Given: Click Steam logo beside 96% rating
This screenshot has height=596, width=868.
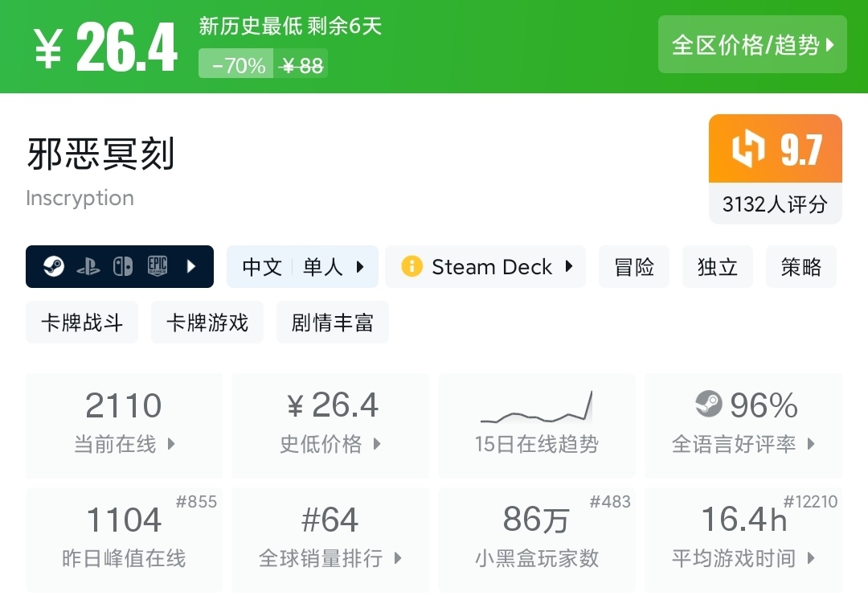Looking at the screenshot, I should [709, 405].
